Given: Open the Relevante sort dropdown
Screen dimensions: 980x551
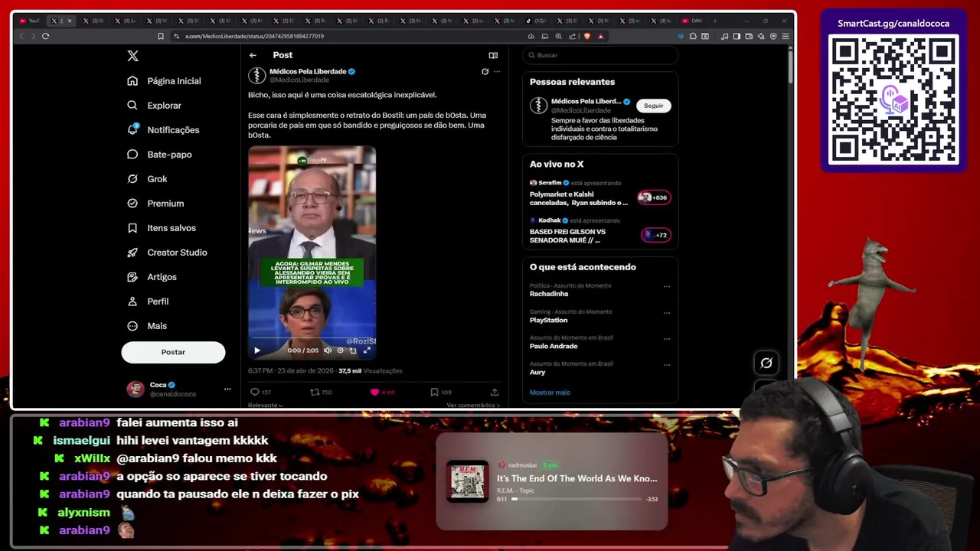Looking at the screenshot, I should pos(265,405).
